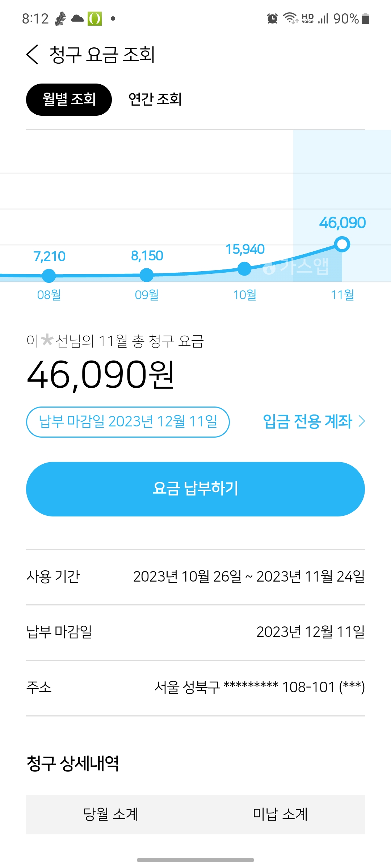Tap the back arrow icon
391x868 pixels.
click(x=32, y=55)
